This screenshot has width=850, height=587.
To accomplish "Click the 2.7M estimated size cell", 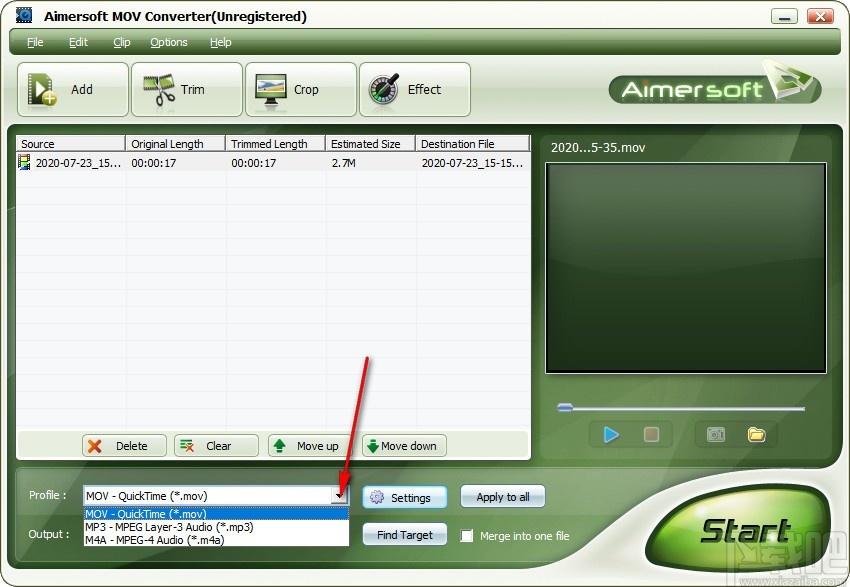I will click(344, 163).
